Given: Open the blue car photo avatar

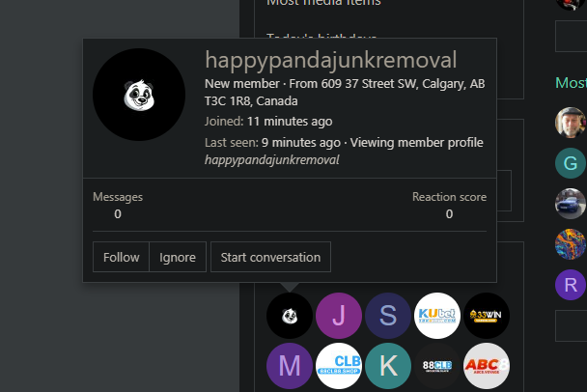Looking at the screenshot, I should point(571,204).
